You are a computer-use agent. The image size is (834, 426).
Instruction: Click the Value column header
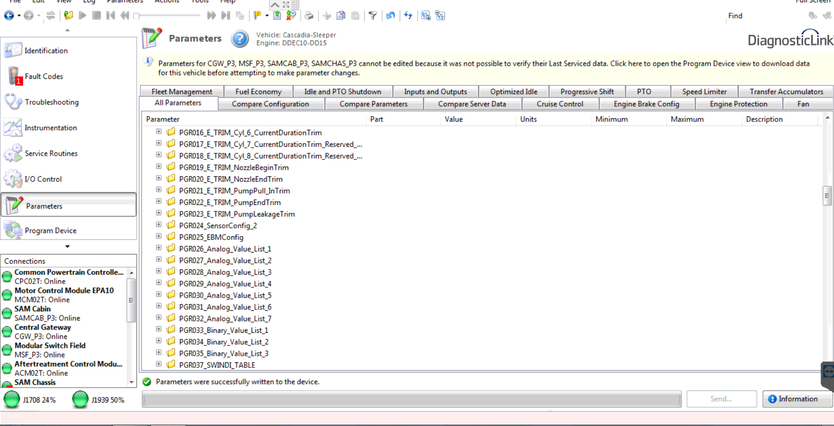(479, 119)
